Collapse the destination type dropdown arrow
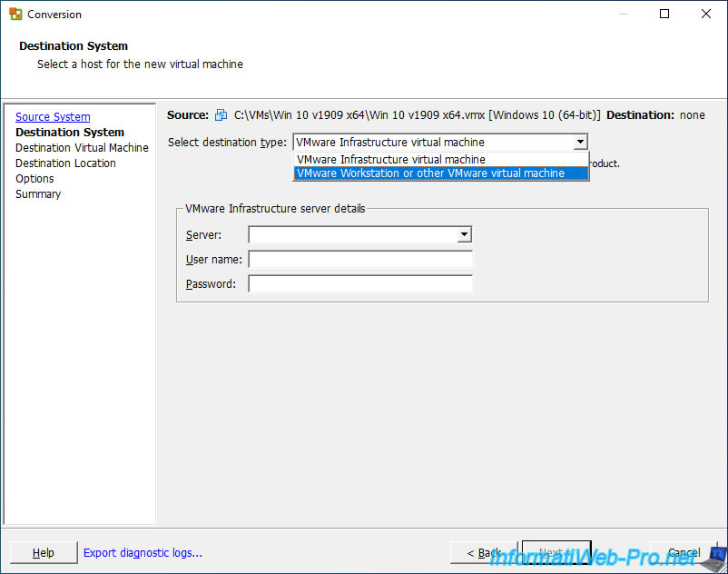 (x=580, y=142)
